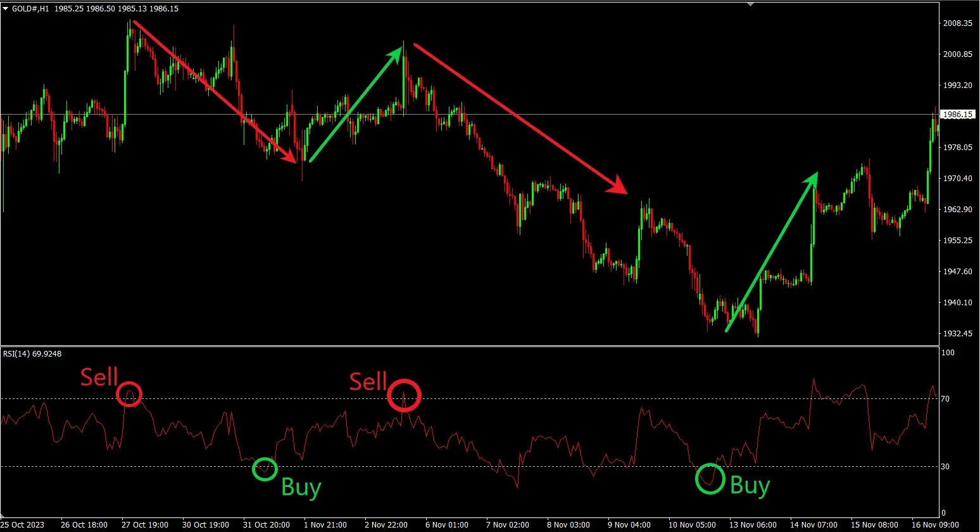Click the 1978.05 price scale value
The width and height of the screenshot is (980, 532).
coord(957,148)
